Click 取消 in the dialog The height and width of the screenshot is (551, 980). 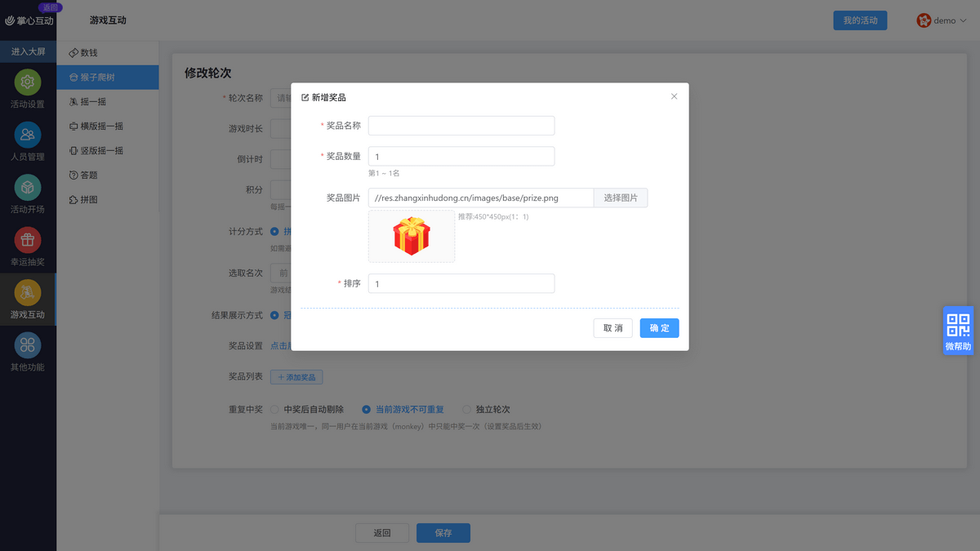[x=612, y=328]
